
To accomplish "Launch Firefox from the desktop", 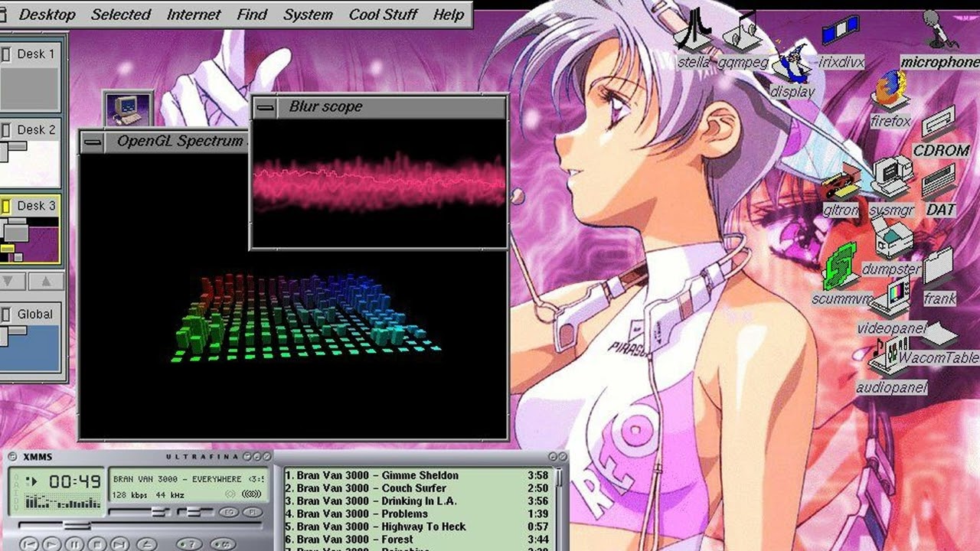I will click(x=890, y=98).
